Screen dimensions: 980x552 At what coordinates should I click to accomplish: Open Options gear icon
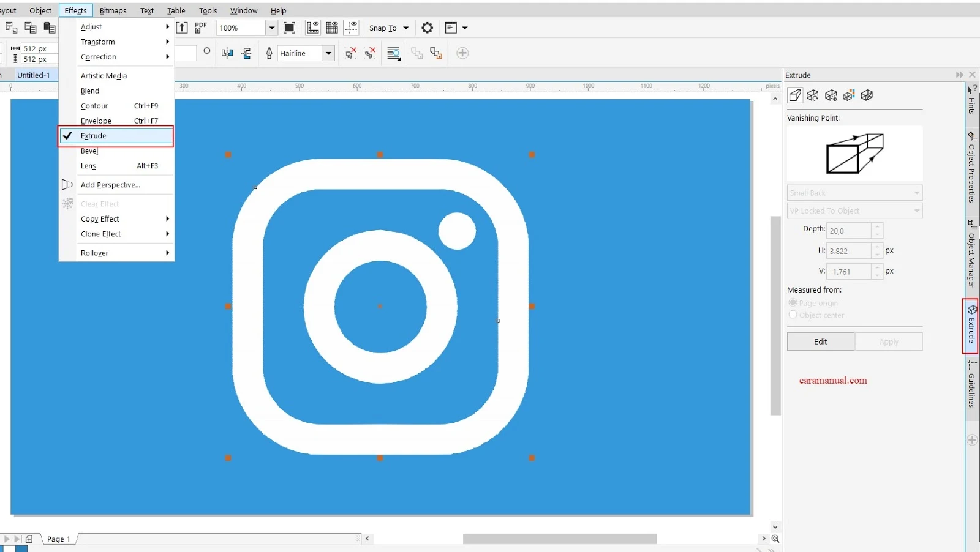[428, 28]
